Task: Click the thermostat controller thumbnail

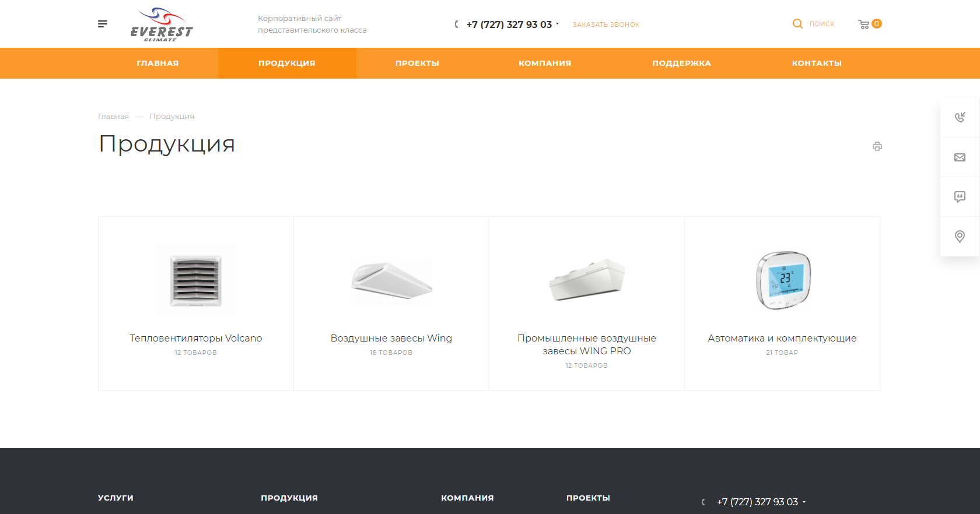Action: point(783,280)
